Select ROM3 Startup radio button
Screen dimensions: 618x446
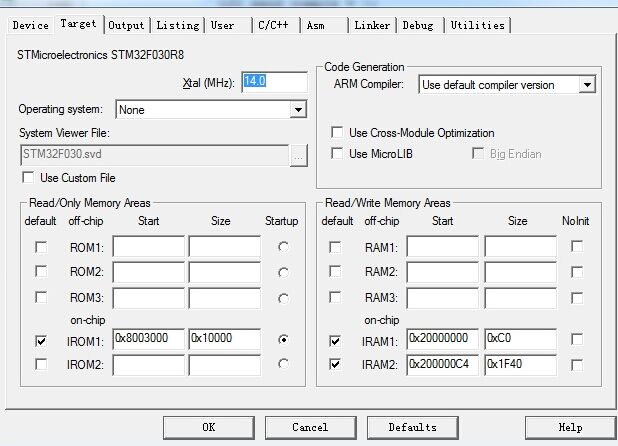click(283, 299)
